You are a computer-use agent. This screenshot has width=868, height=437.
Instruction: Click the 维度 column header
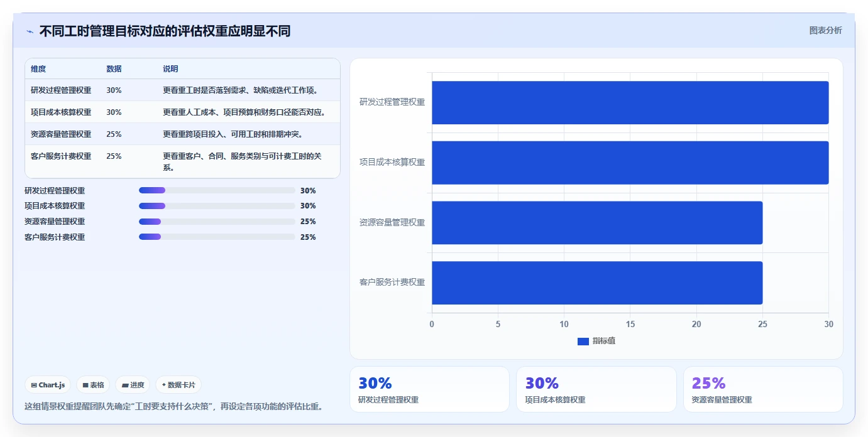point(38,69)
